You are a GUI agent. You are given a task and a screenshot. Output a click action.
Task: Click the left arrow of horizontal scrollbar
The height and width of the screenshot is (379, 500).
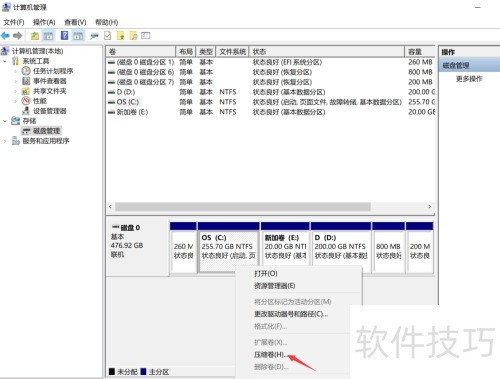point(110,207)
